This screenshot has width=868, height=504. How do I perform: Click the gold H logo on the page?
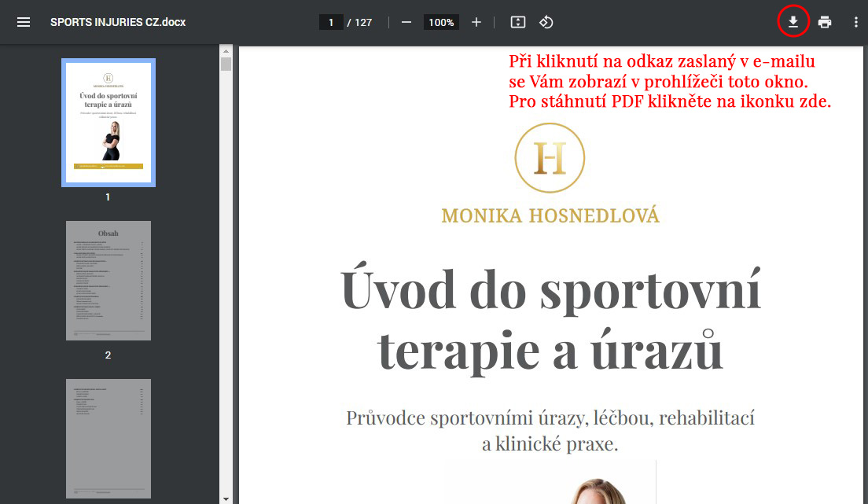click(x=550, y=158)
